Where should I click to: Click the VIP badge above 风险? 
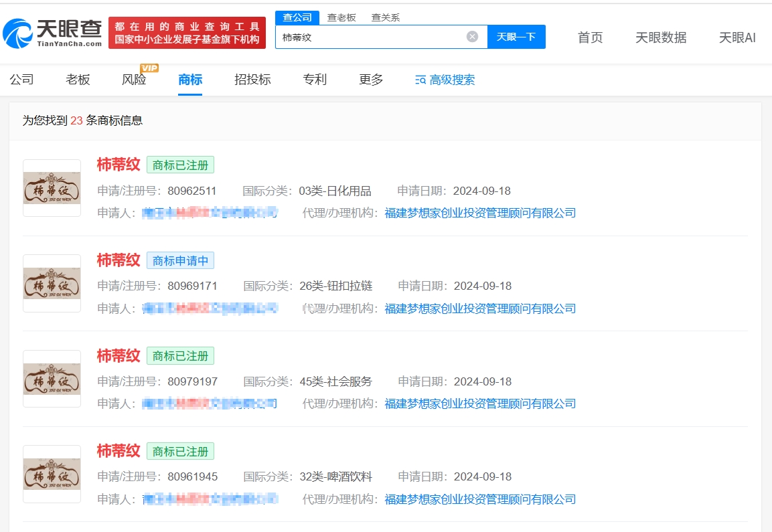pyautogui.click(x=149, y=68)
